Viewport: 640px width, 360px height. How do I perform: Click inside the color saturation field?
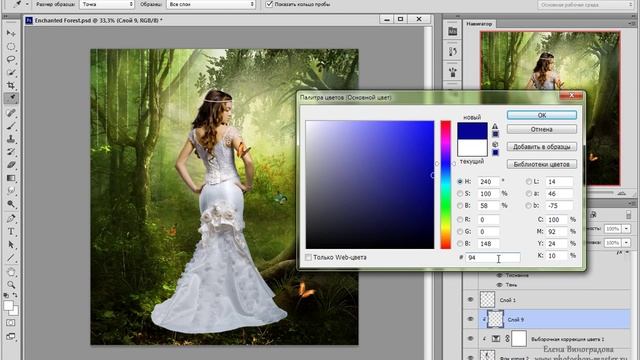click(x=370, y=184)
